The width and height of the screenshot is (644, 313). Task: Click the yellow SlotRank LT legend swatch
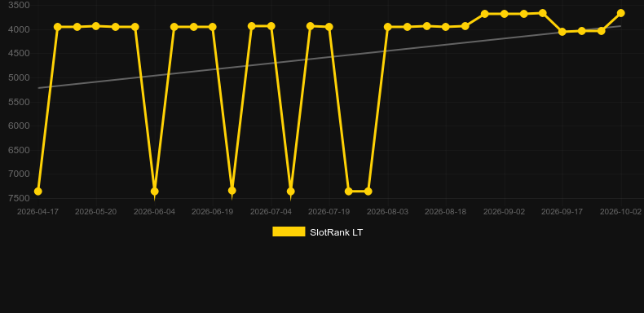(289, 231)
